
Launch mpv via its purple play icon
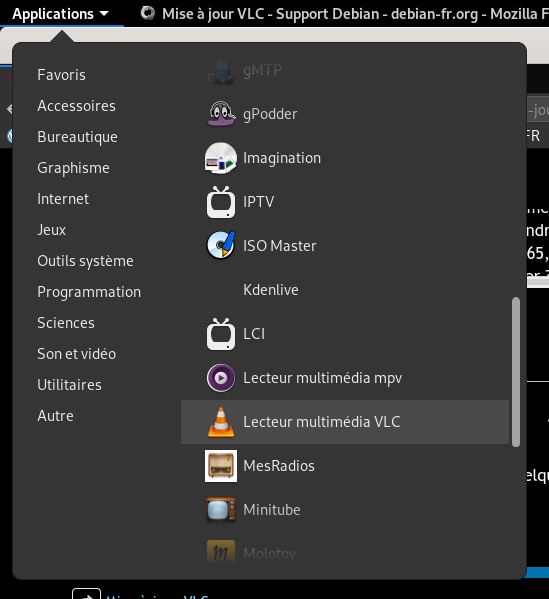(221, 378)
